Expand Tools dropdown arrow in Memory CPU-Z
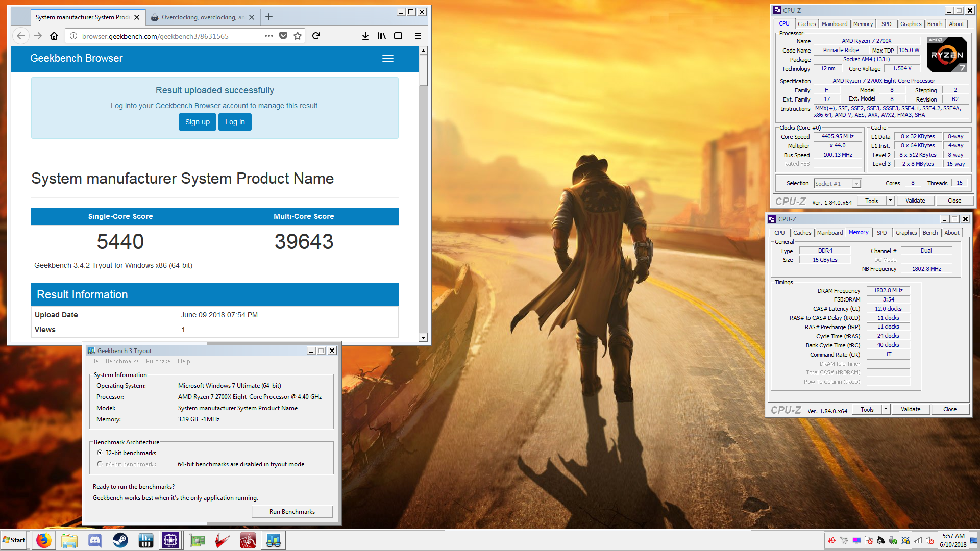The image size is (980, 551). tap(886, 409)
